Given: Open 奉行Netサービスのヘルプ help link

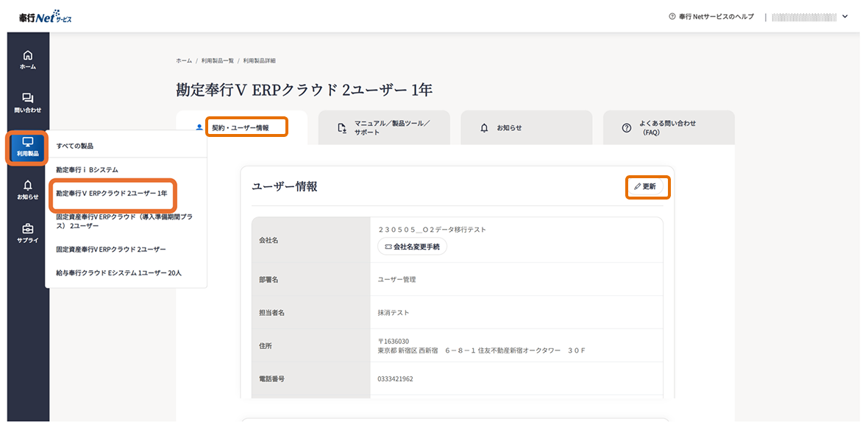Looking at the screenshot, I should (711, 16).
